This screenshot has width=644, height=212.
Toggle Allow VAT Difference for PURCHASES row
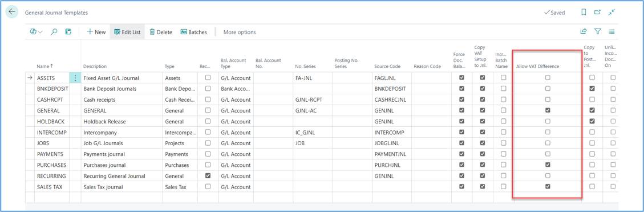(x=548, y=165)
